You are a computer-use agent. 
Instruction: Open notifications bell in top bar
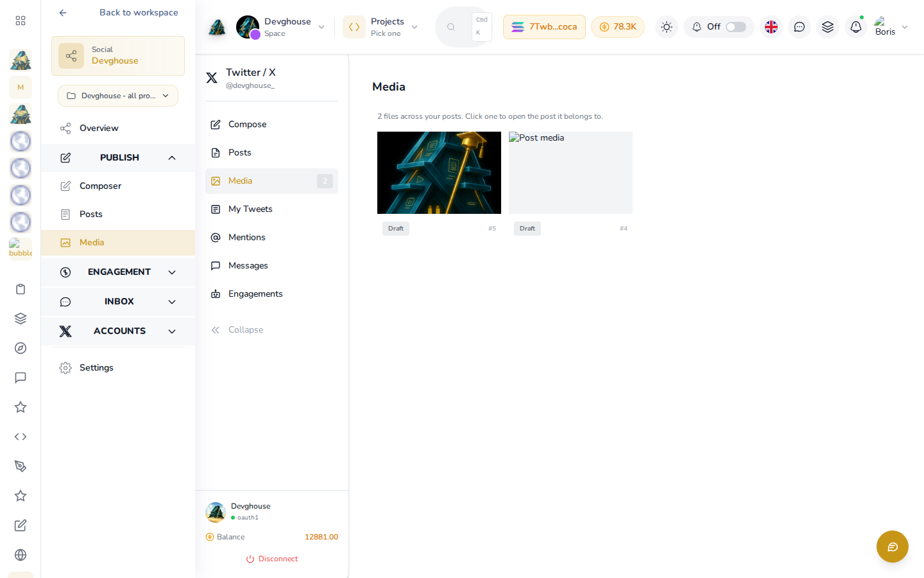coord(856,27)
